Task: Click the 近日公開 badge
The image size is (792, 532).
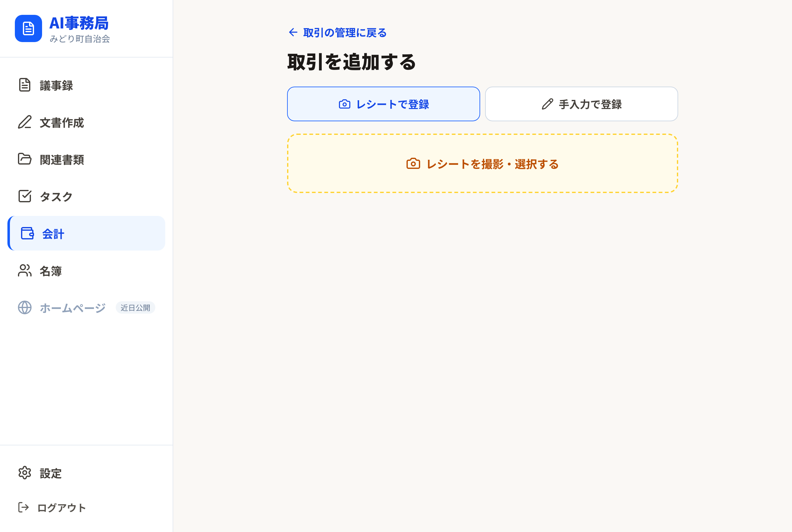Action: click(136, 308)
